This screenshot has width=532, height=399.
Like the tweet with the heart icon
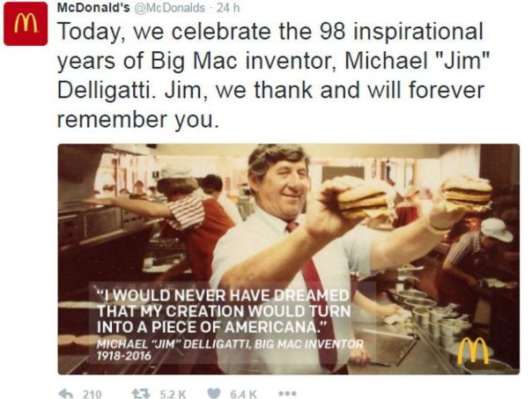click(x=214, y=394)
